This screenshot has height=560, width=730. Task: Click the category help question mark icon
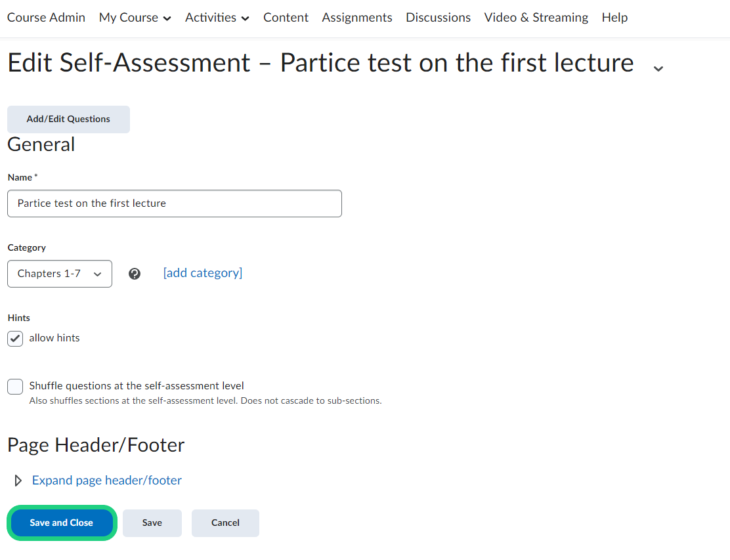click(135, 274)
